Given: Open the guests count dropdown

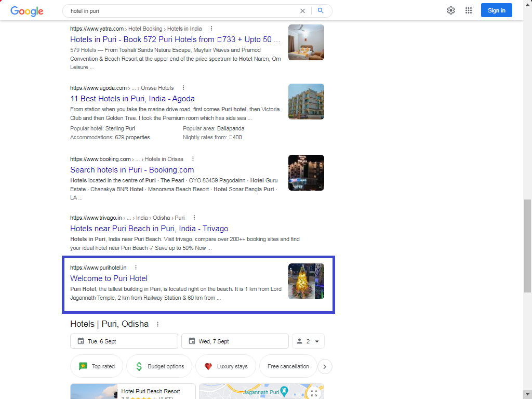Looking at the screenshot, I should tap(308, 341).
